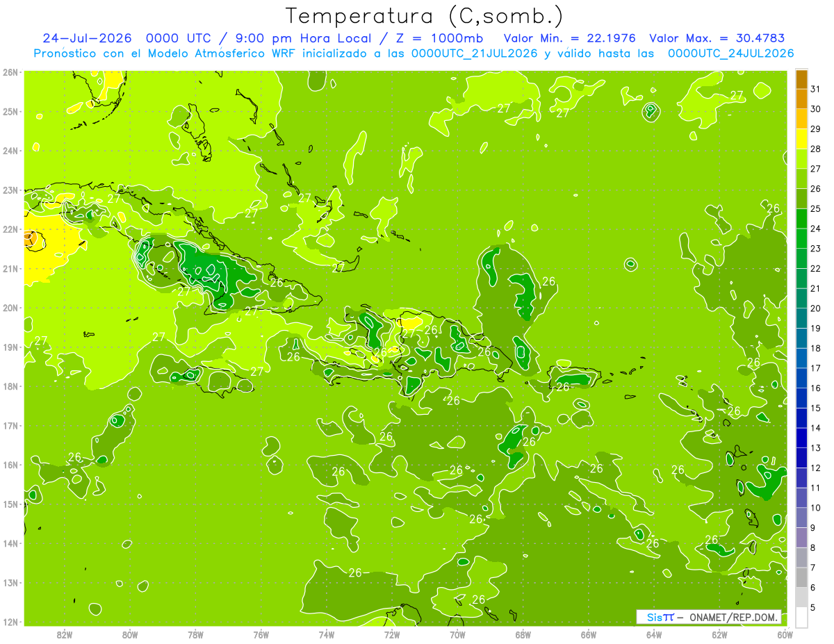Click the "10" label on the color scale
This screenshot has width=834, height=644.
click(x=815, y=508)
